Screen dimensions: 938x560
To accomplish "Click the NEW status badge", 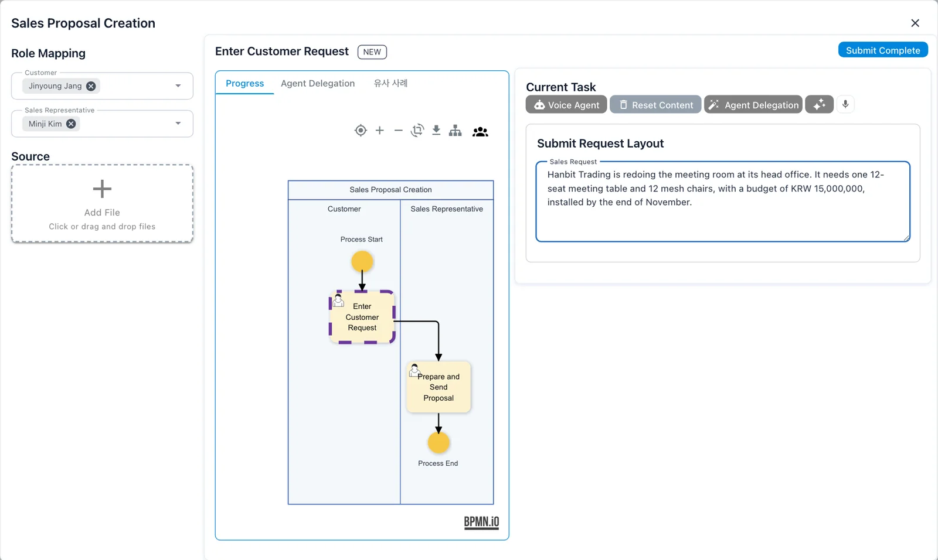I will [x=372, y=52].
